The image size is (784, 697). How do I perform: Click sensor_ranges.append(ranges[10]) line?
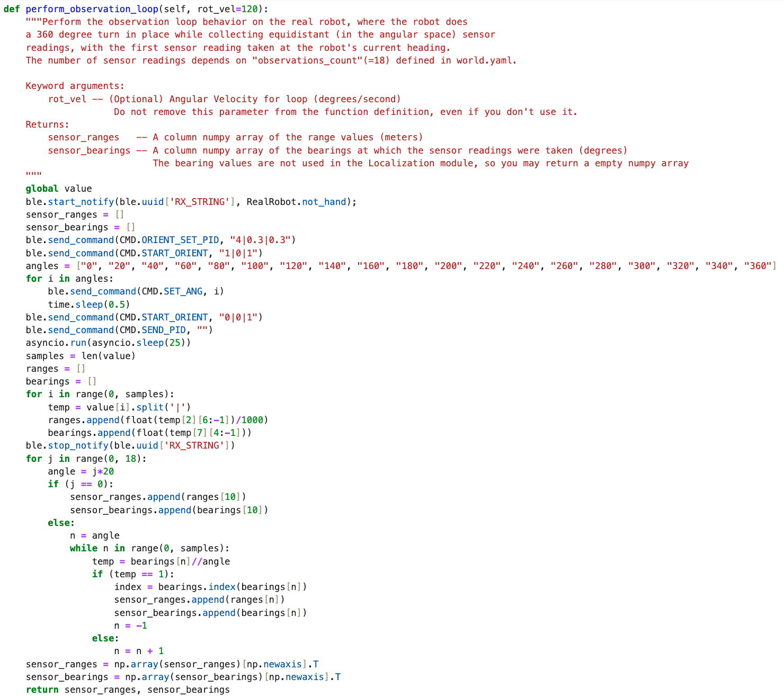point(158,497)
